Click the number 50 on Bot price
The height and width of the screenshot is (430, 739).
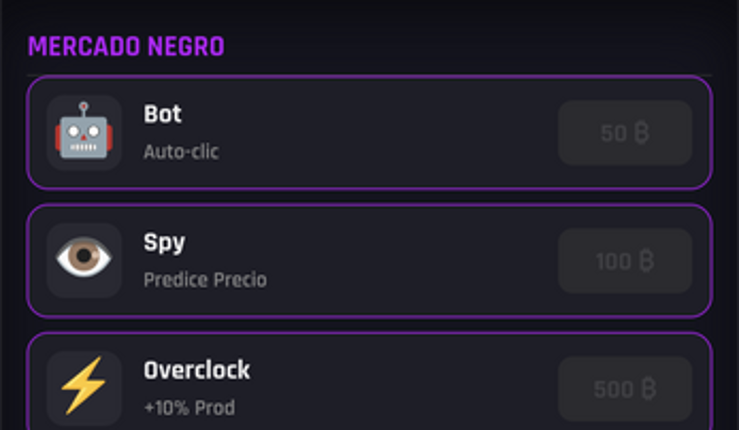[613, 133]
